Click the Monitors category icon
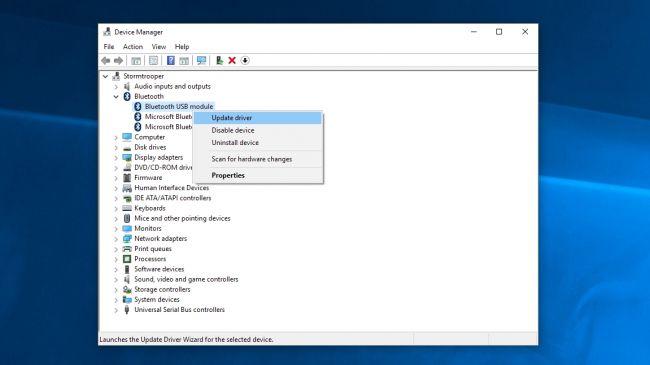650x365 pixels. tap(127, 229)
